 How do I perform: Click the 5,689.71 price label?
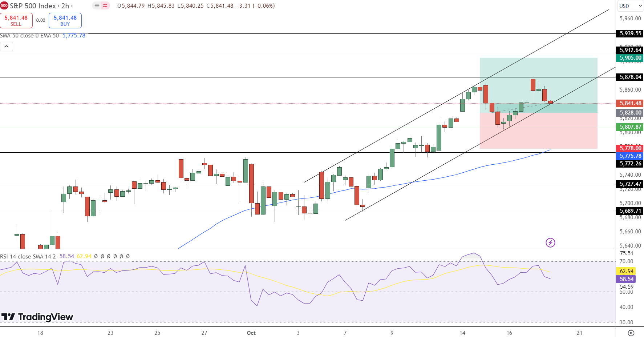(x=630, y=211)
